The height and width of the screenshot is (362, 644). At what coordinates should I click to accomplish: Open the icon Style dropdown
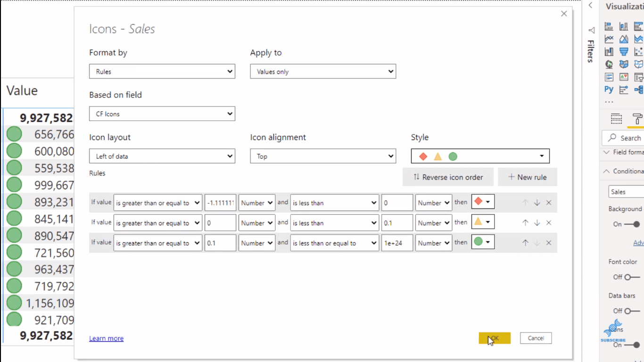480,156
